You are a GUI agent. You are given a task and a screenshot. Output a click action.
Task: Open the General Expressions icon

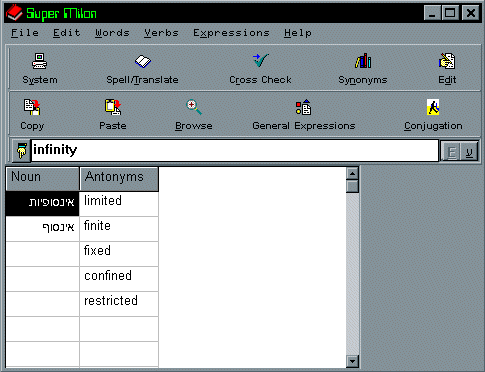tap(303, 107)
